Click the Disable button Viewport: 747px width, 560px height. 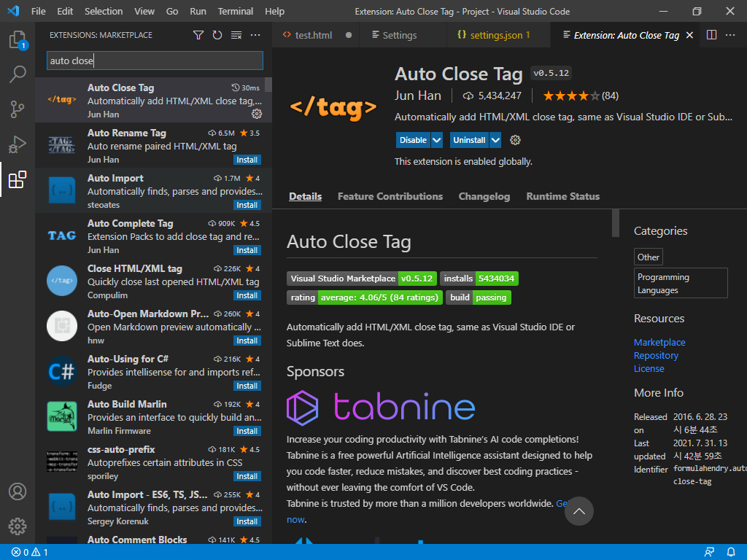click(413, 140)
